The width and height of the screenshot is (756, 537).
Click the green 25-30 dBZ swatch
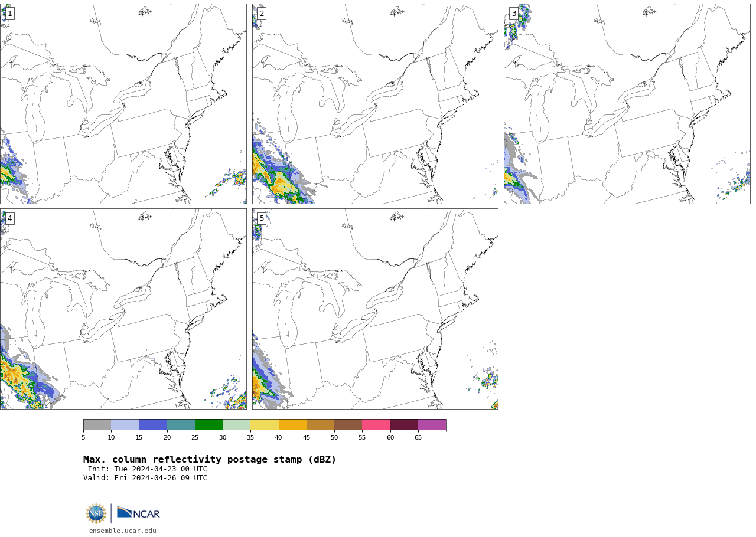coord(208,425)
